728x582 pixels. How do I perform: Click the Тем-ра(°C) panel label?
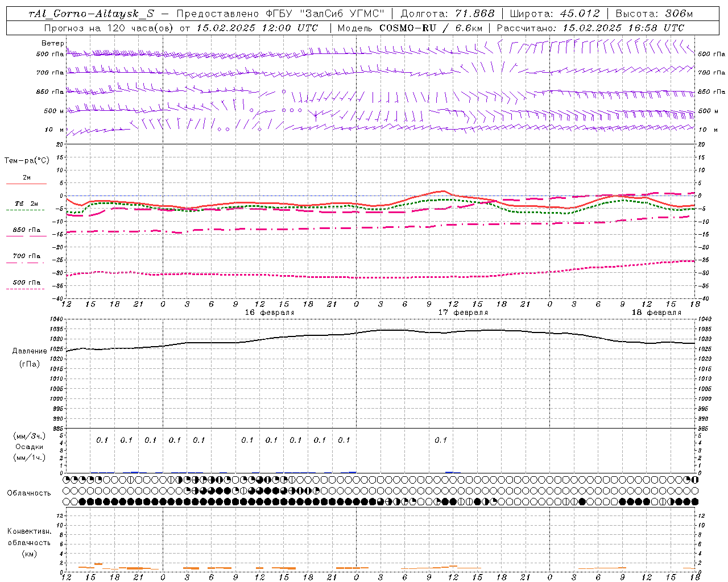[27, 161]
